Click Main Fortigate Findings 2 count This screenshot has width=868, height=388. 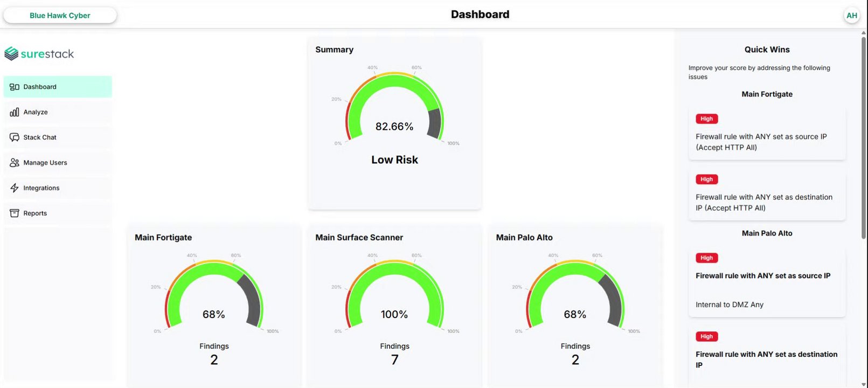coord(214,360)
